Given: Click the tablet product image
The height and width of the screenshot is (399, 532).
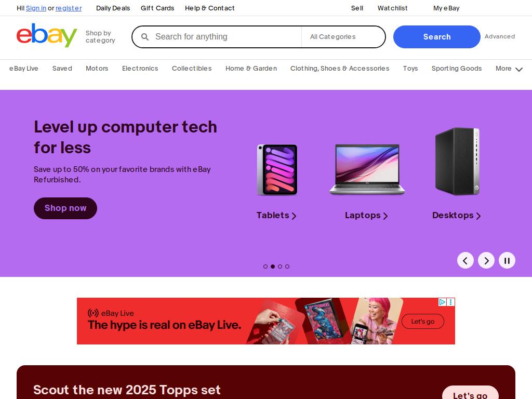Looking at the screenshot, I should click(277, 170).
